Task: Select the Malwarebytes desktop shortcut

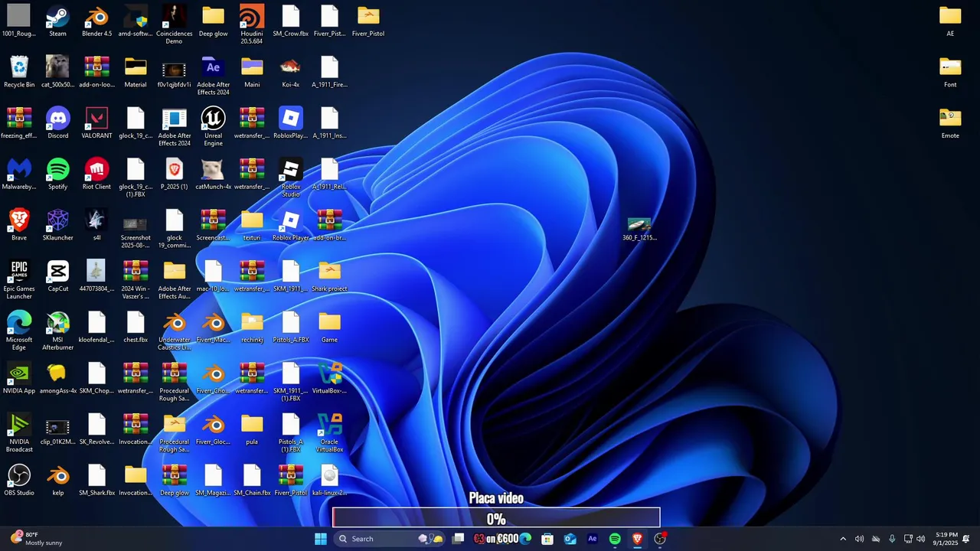Action: [19, 174]
